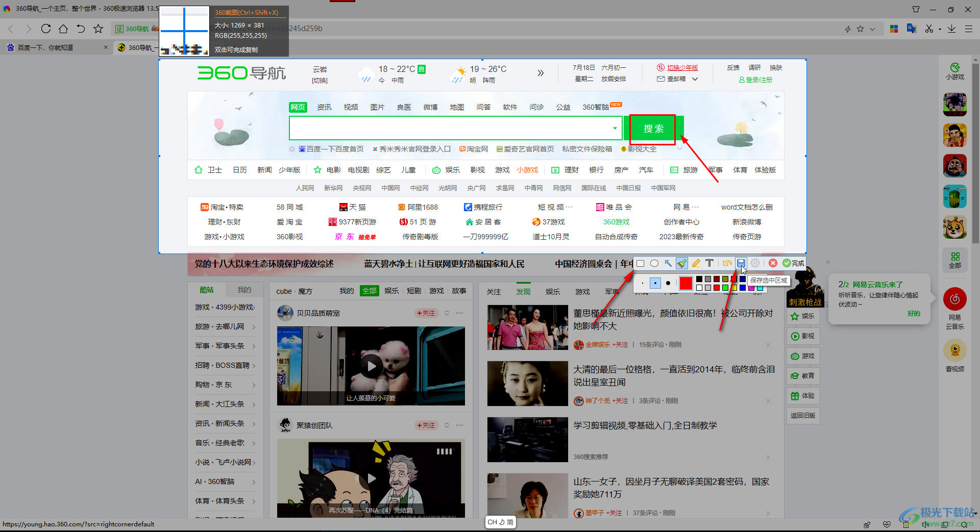Open the scissors screenshot tool icon
Viewport: 980px width, 532px height.
(x=929, y=29)
